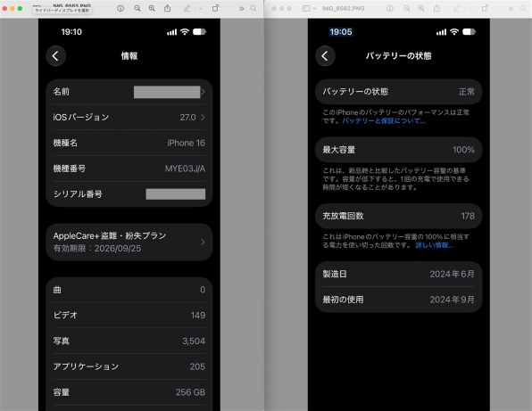
Task: Open the AppleCare+ 盗難・紛失プラン row
Action: [129, 242]
